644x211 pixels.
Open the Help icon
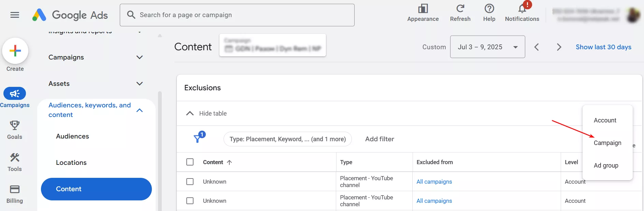pyautogui.click(x=489, y=9)
